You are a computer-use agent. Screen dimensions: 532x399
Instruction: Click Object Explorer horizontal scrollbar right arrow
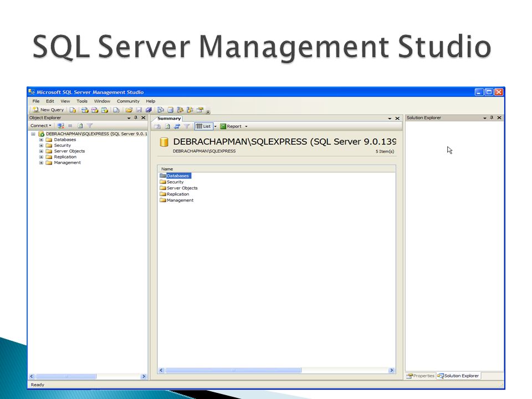coord(144,376)
